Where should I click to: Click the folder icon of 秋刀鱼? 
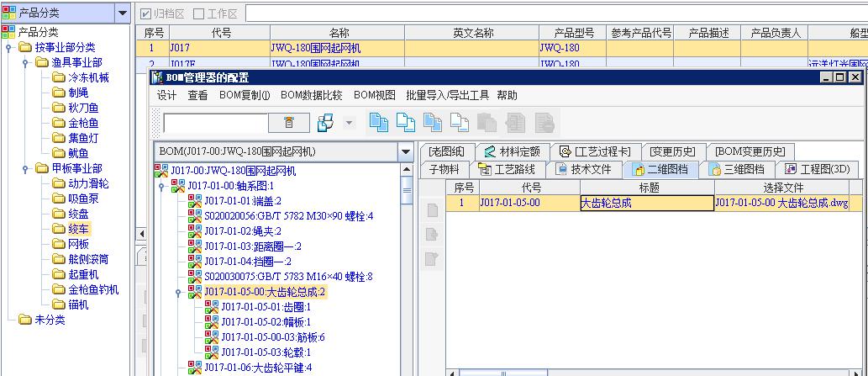click(x=59, y=108)
